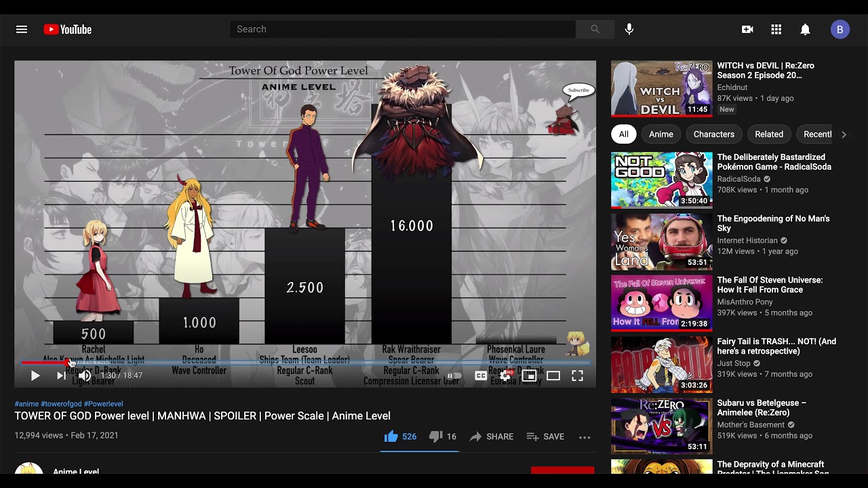Open the YouTube apps grid

click(x=776, y=29)
